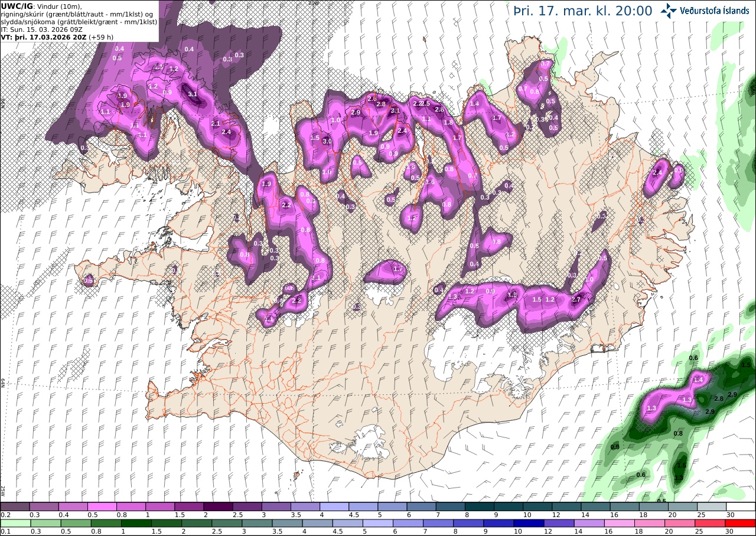This screenshot has width=756, height=536.
Task: Select the bright pink 0.5 swatch in upper legend
Action: pyautogui.click(x=102, y=506)
